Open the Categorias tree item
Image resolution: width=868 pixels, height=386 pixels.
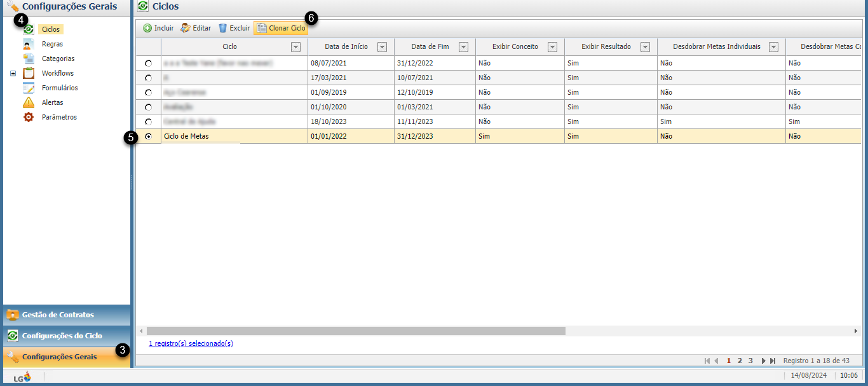(x=58, y=59)
